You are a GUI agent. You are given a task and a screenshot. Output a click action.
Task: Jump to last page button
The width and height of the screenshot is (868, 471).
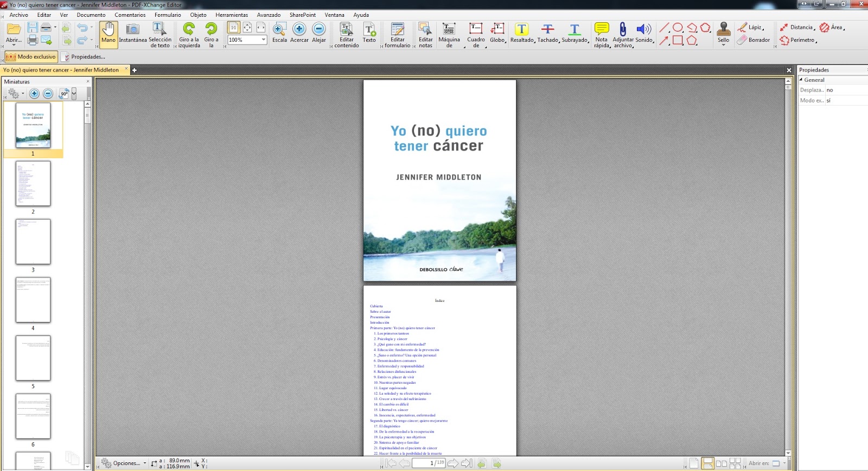click(467, 463)
